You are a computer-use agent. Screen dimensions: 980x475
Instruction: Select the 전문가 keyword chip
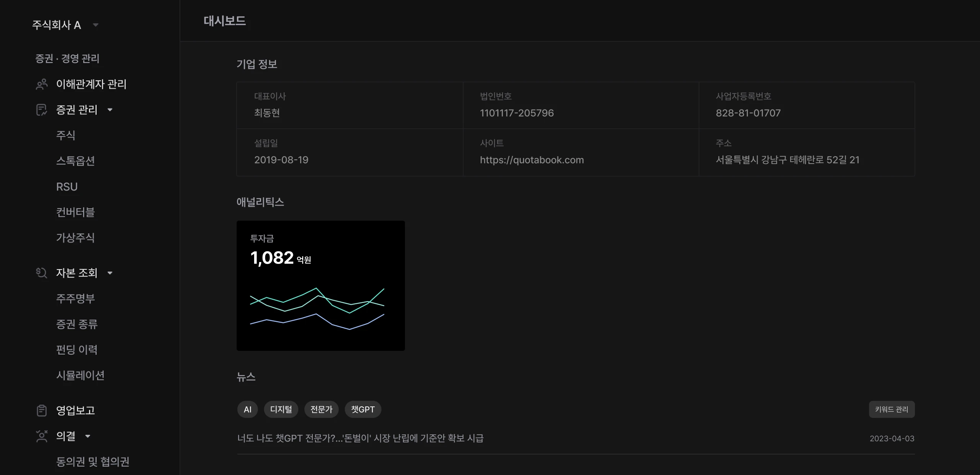coord(322,409)
